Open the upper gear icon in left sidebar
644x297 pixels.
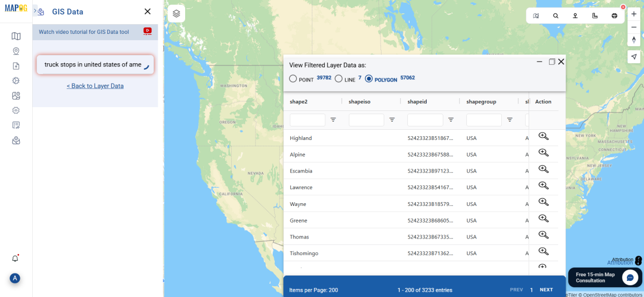16,81
